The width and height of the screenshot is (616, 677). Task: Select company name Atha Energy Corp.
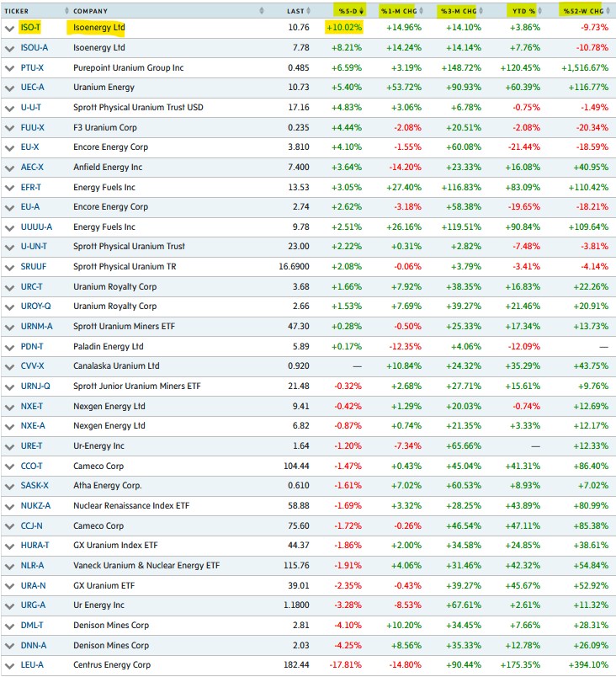pos(108,486)
